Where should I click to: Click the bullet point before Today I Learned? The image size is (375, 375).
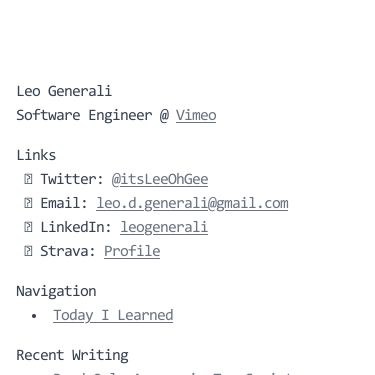[x=34, y=316]
